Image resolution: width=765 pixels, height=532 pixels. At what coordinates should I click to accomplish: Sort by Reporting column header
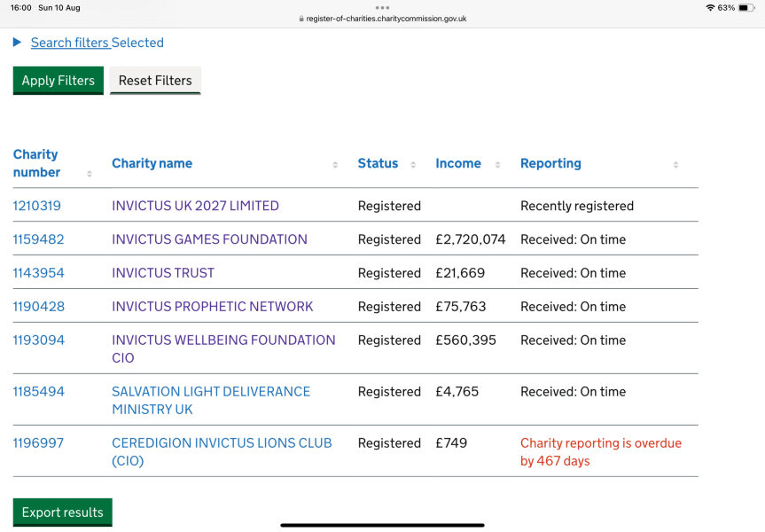[x=550, y=163]
